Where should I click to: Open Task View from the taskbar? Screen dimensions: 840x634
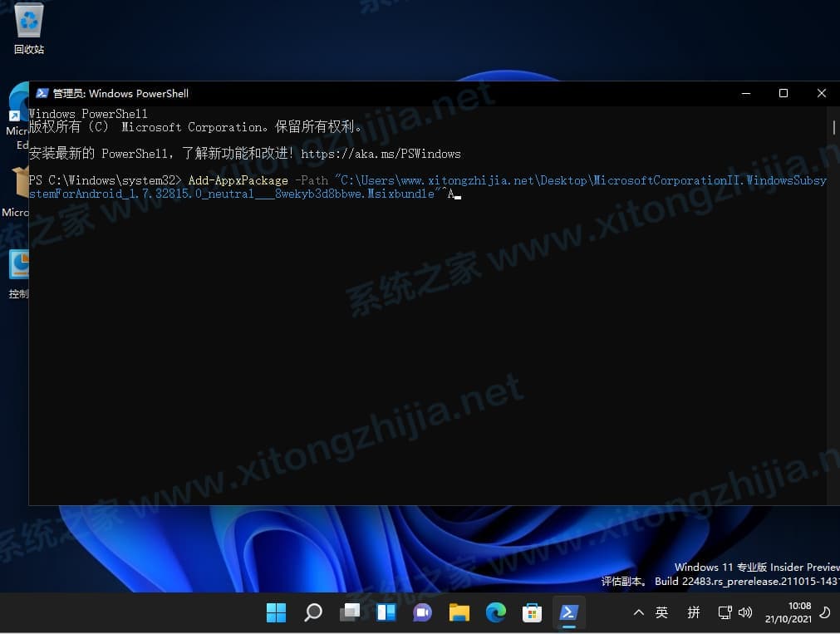[349, 612]
